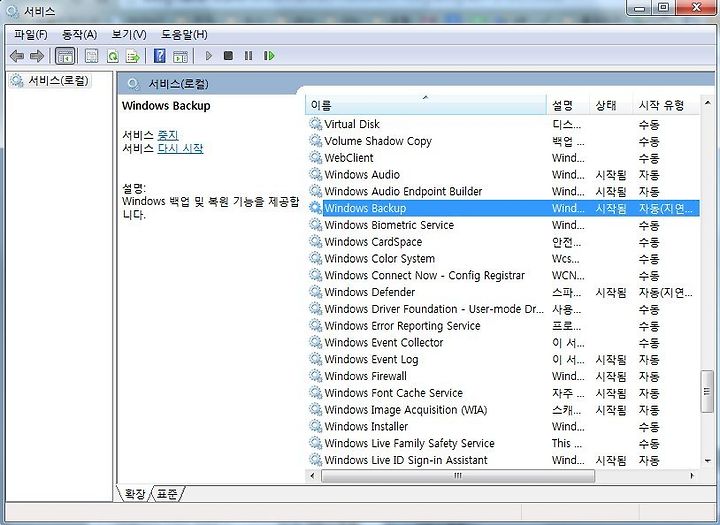
Task: Click gear icon beside Virtual Disk
Action: 315,124
